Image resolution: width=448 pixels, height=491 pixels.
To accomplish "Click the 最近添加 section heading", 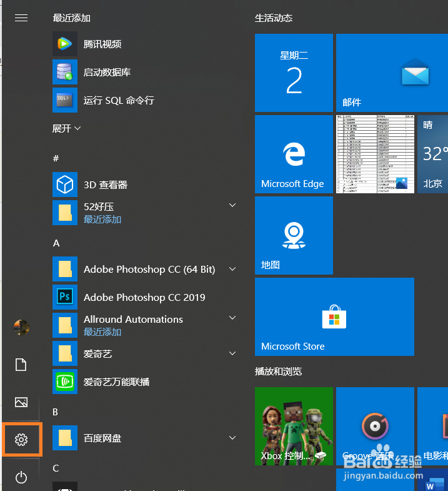I will click(72, 18).
